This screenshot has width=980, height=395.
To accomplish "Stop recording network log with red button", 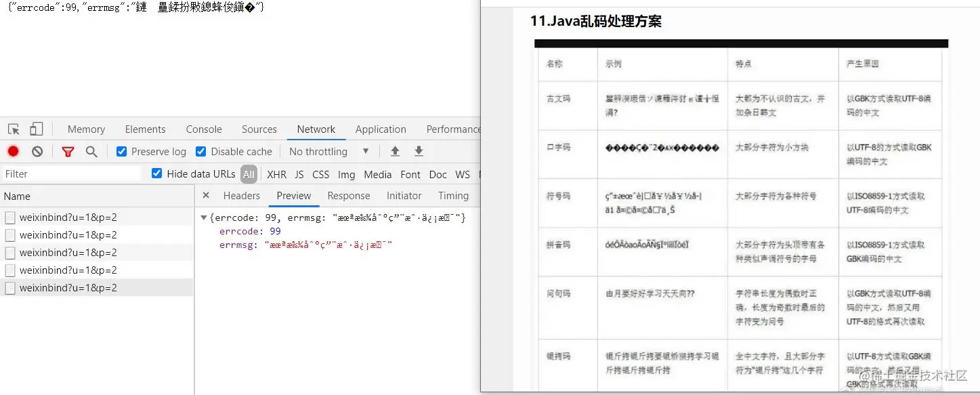I will click(14, 151).
